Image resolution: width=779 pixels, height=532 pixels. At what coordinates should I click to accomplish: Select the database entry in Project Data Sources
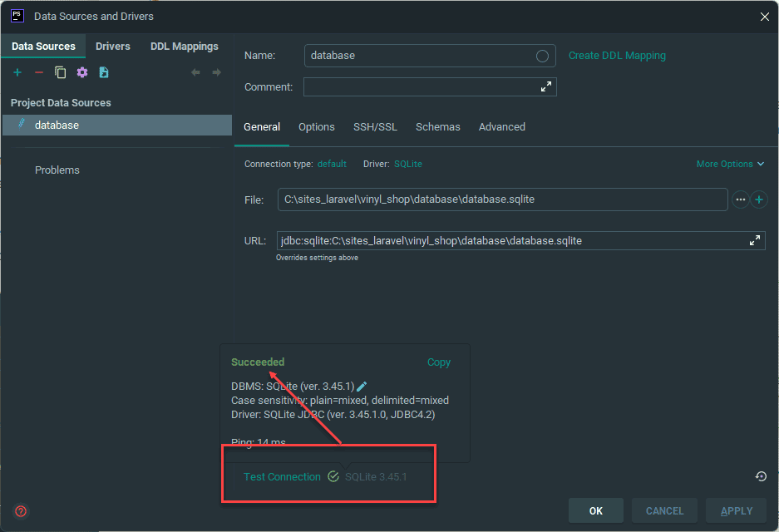pyautogui.click(x=117, y=126)
